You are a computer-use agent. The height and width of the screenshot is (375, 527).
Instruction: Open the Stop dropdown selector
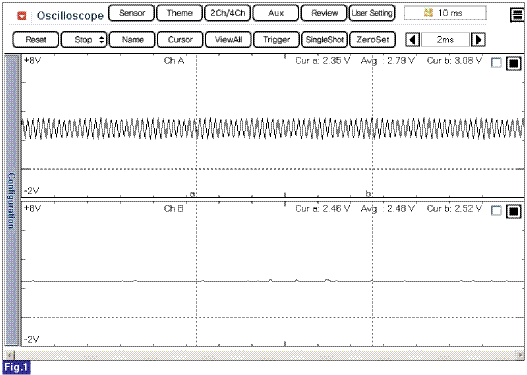pyautogui.click(x=84, y=40)
